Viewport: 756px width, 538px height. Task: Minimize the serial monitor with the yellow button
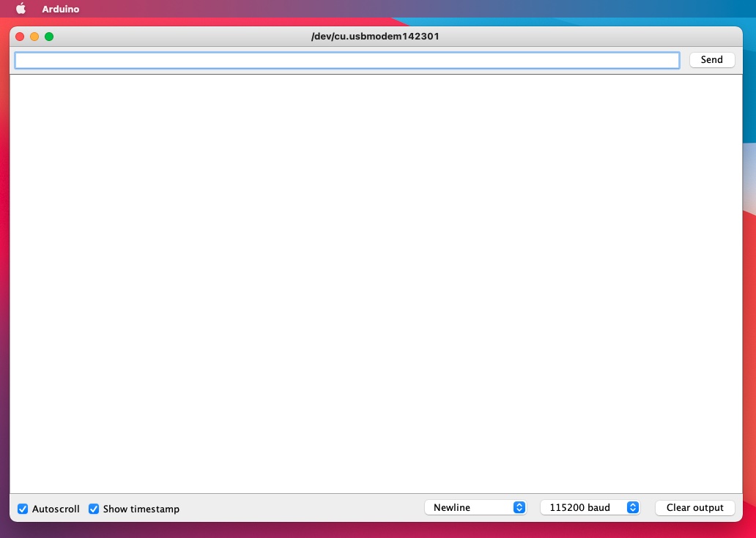pos(34,37)
